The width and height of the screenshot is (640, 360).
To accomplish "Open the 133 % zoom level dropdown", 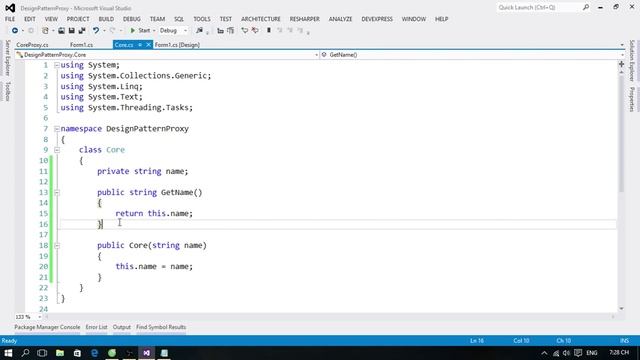I will click(x=39, y=317).
